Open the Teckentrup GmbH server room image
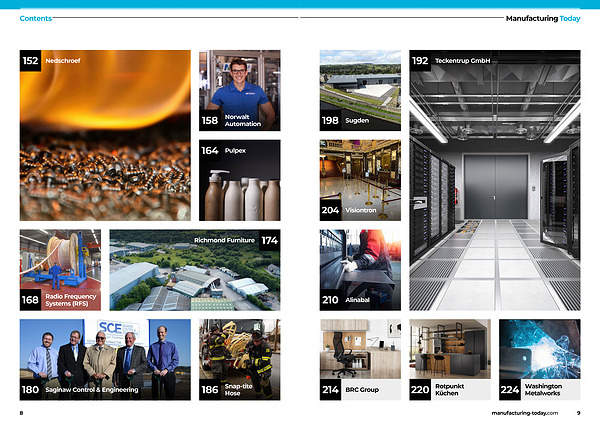 click(x=495, y=180)
